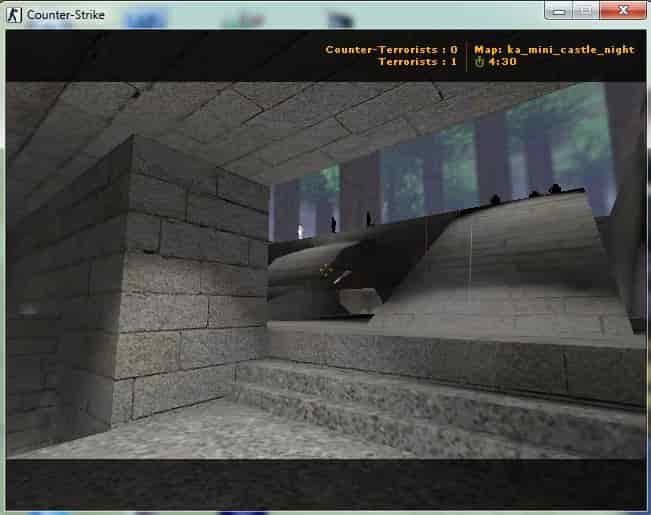Click the lowest dark silhouette on the ramp edge
This screenshot has height=515, width=651.
(495, 199)
